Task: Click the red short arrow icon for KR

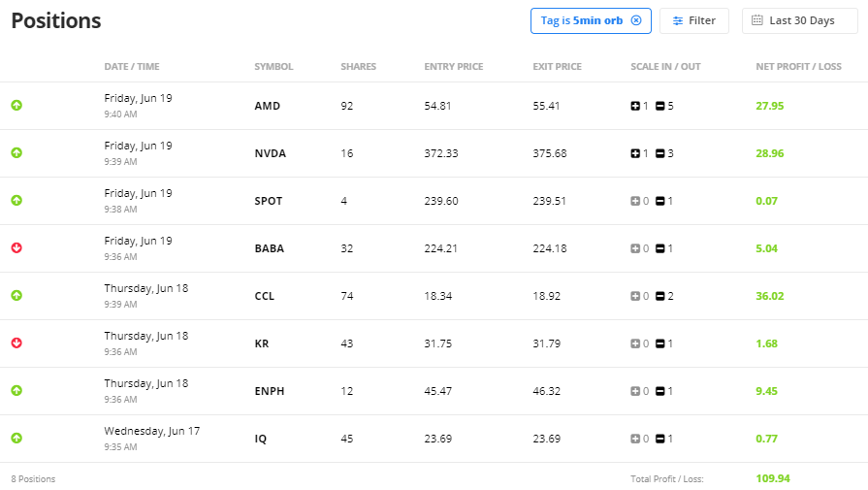Action: (16, 343)
